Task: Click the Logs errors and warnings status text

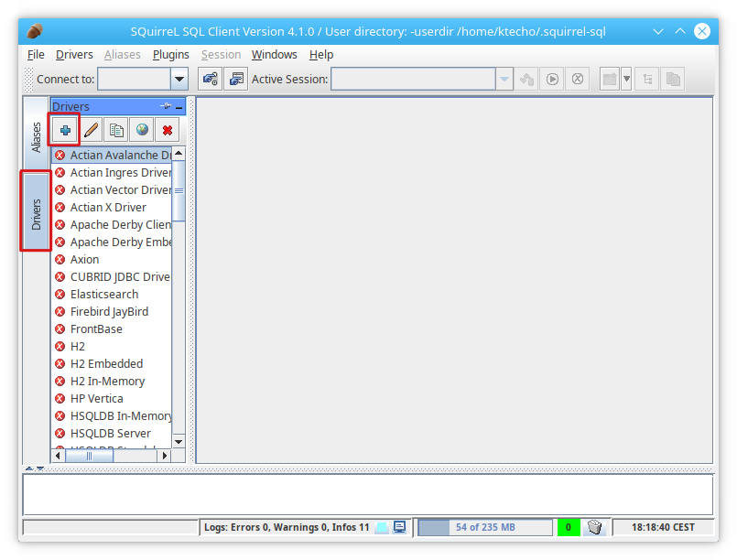Action: coord(287,527)
